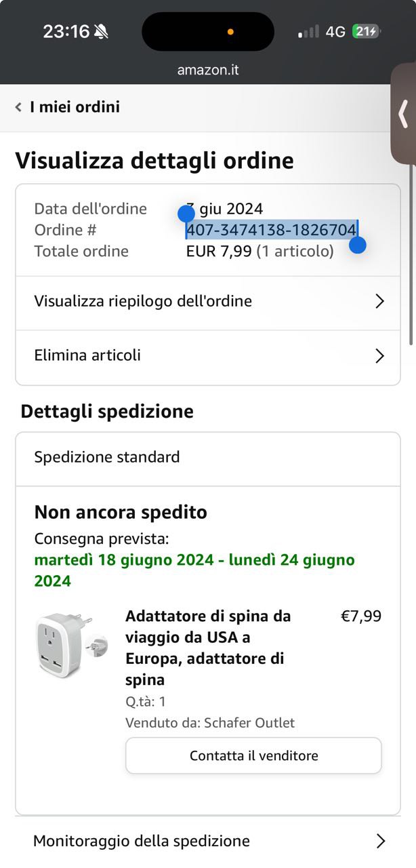Tap the right text selection handle
This screenshot has height=868, width=416.
[x=358, y=245]
